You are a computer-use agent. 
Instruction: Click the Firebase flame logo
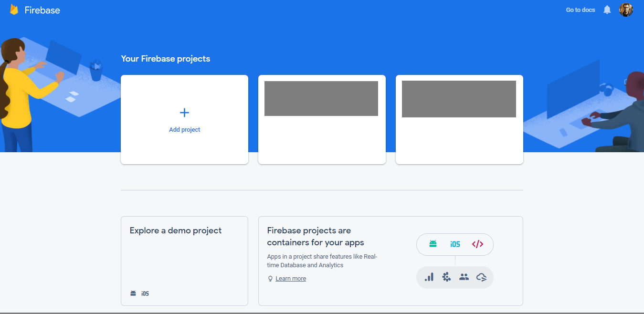14,10
